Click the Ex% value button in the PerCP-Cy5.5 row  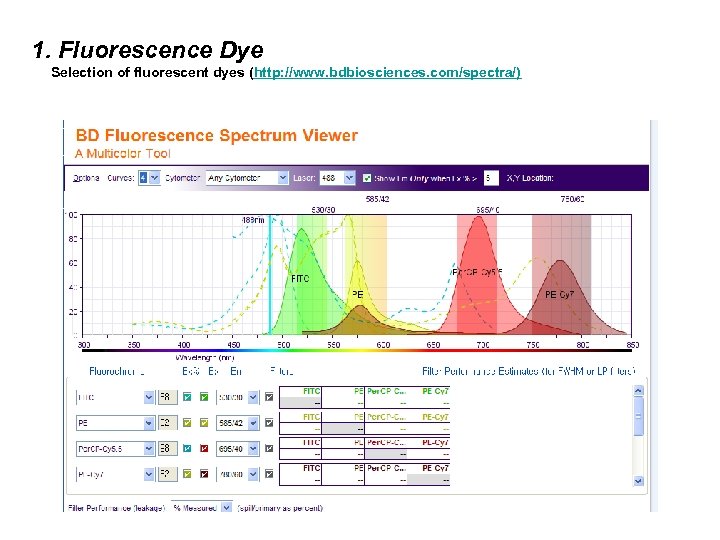[x=167, y=449]
